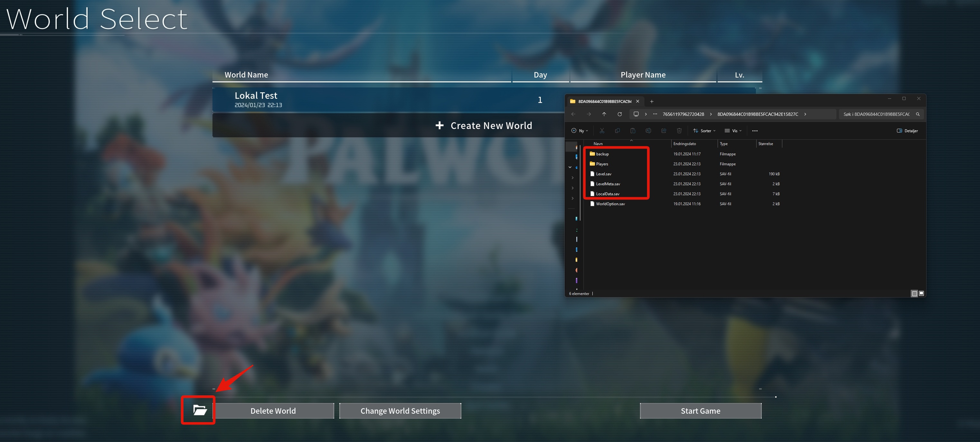This screenshot has width=980, height=442.
Task: Select the WorldOption.sav file
Action: tap(610, 204)
